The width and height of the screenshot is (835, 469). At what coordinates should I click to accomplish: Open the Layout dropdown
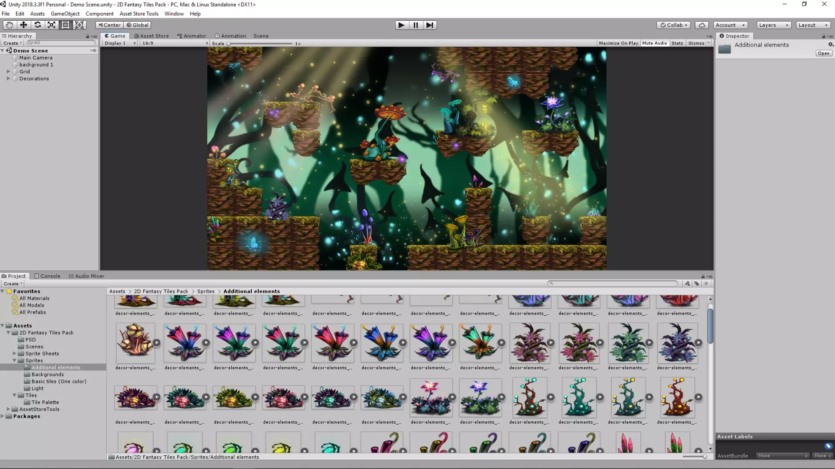[x=813, y=25]
